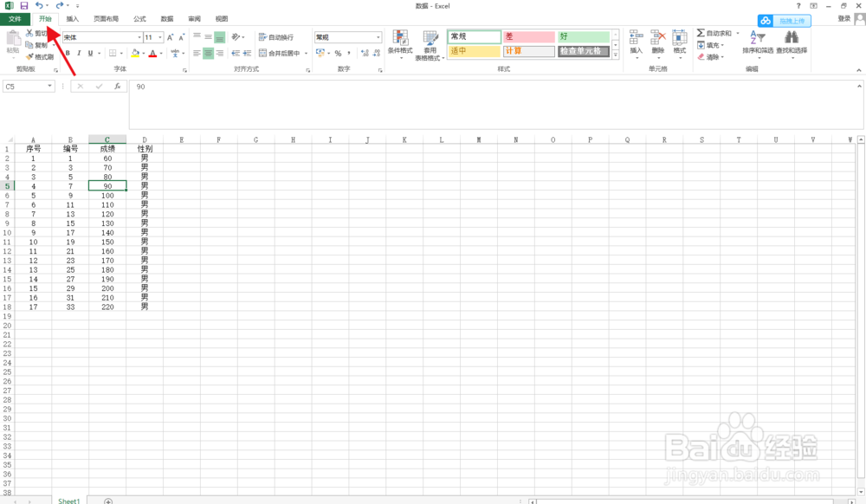The width and height of the screenshot is (866, 504).
Task: Apply the red font color A
Action: click(x=153, y=54)
